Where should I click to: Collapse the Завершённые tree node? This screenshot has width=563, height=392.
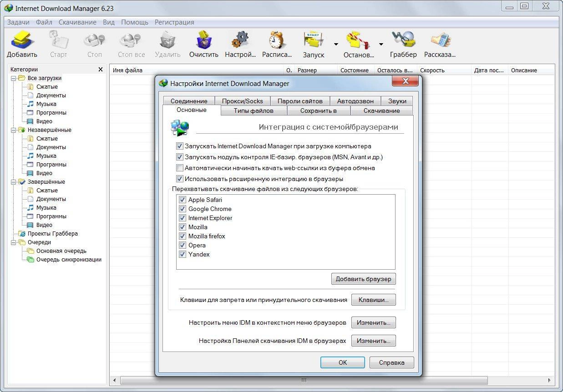14,182
